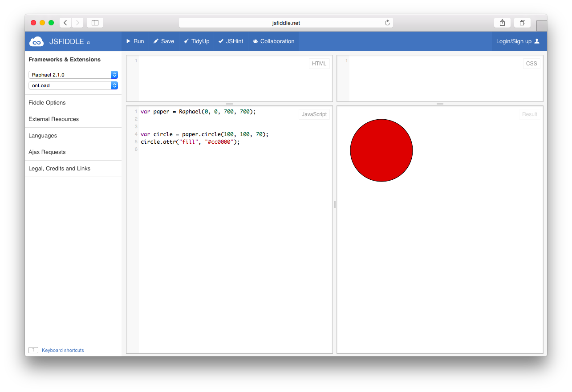This screenshot has width=572, height=392.
Task: Click the keyboard shortcuts question mark icon
Action: (x=33, y=350)
